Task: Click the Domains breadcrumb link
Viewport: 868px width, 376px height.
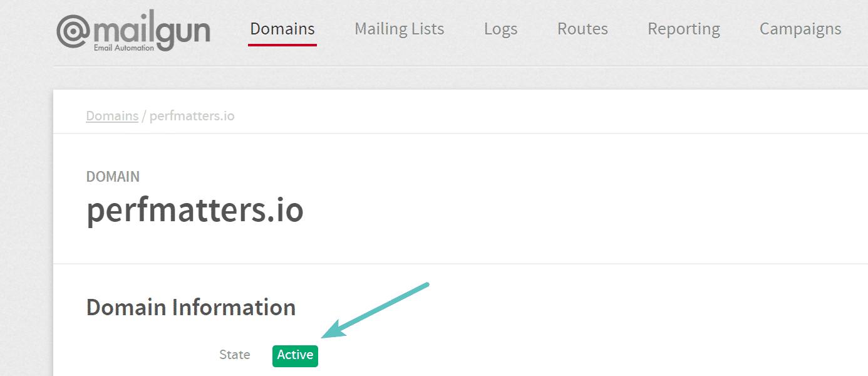Action: 111,115
